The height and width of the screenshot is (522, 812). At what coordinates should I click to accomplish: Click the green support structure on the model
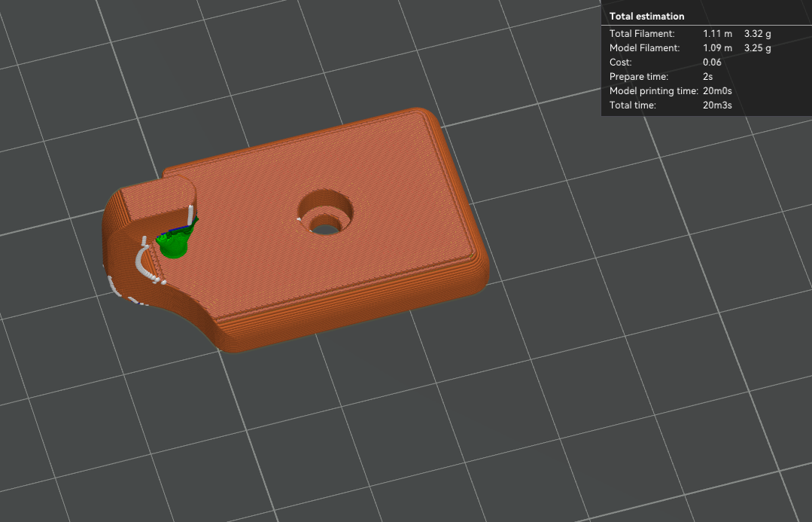click(175, 242)
